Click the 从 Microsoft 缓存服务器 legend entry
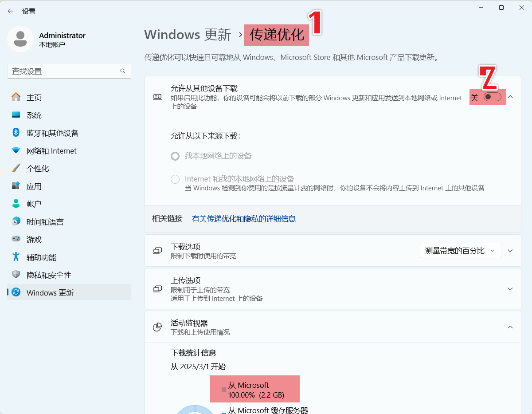 [x=265, y=411]
